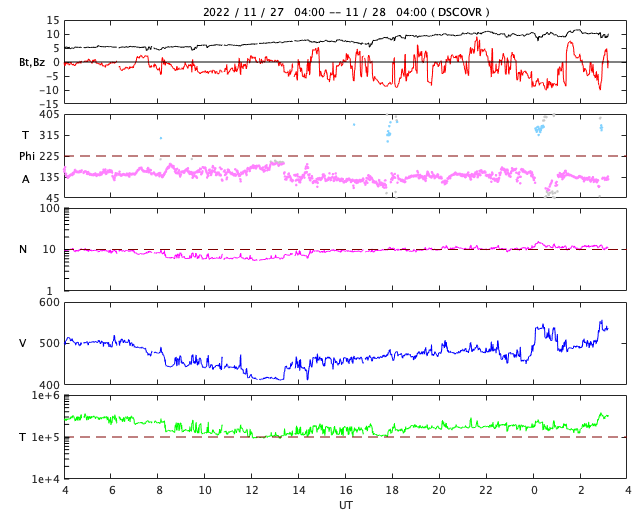This screenshot has height=512, width=640.
Task: Click the '22' hour label on UT axis
Action: (486, 490)
